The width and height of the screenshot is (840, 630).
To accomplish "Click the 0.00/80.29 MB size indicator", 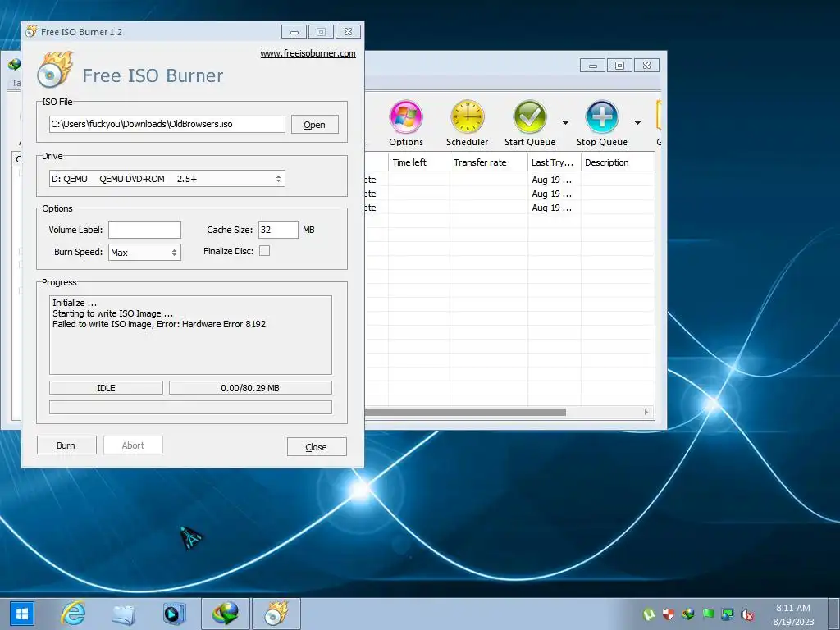I will [x=250, y=388].
